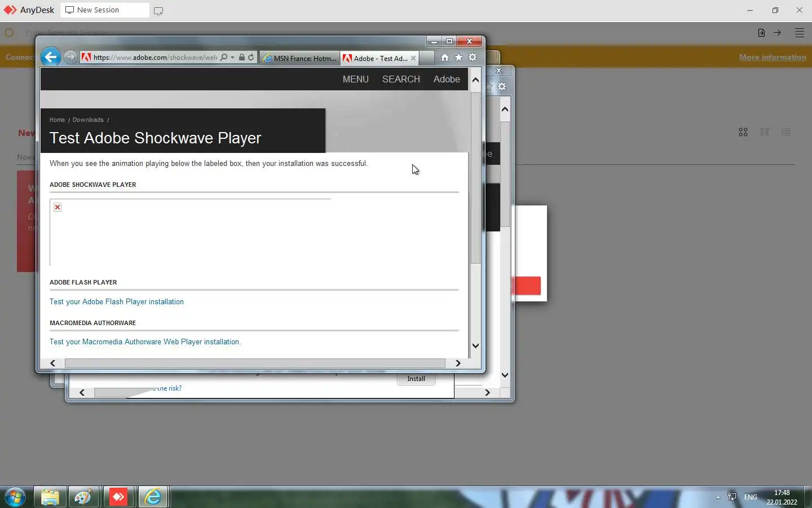812x508 pixels.
Task: Click the broken plugin image placeholder
Action: tap(58, 207)
